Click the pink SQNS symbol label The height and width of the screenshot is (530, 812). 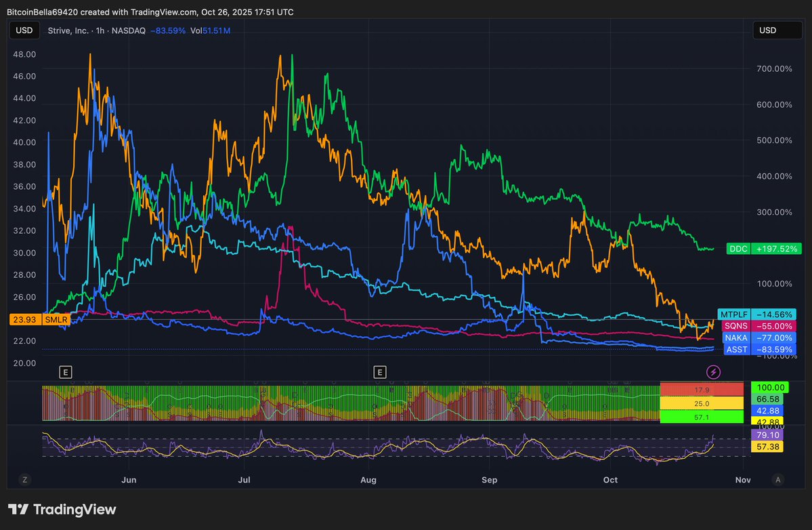736,326
